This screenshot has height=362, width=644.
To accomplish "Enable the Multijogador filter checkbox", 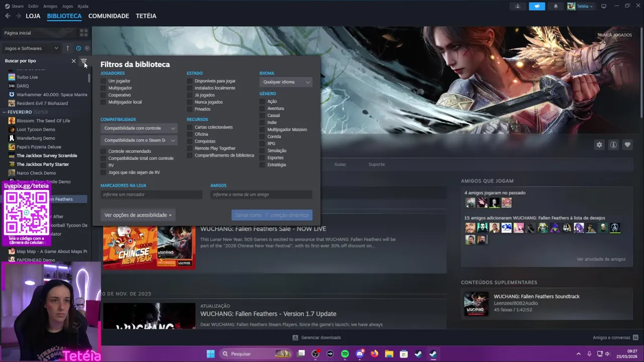I will pos(104,88).
